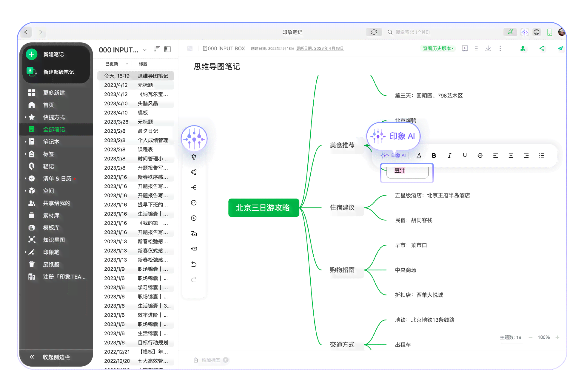Click the green share icon
584x392 pixels.
tap(542, 48)
